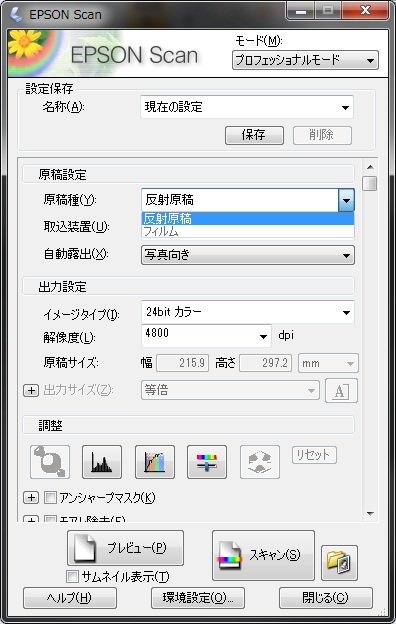Click the scrollbar up arrow

[370, 167]
